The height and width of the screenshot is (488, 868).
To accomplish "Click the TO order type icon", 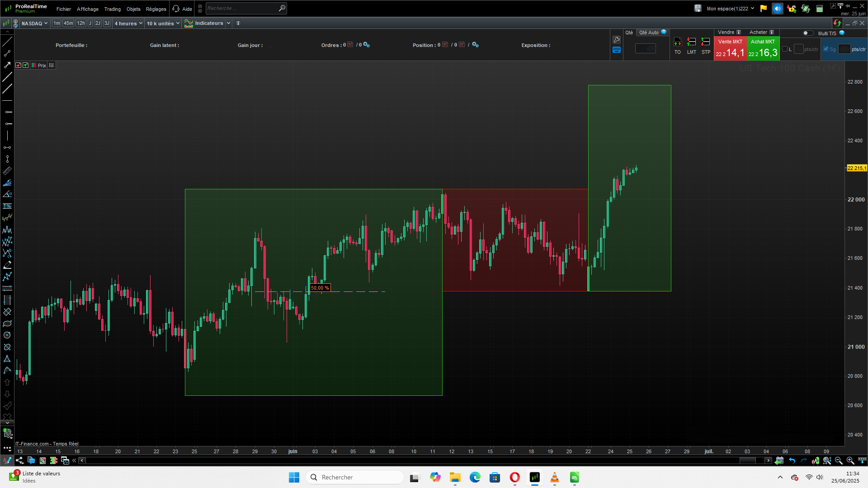I will [x=677, y=42].
